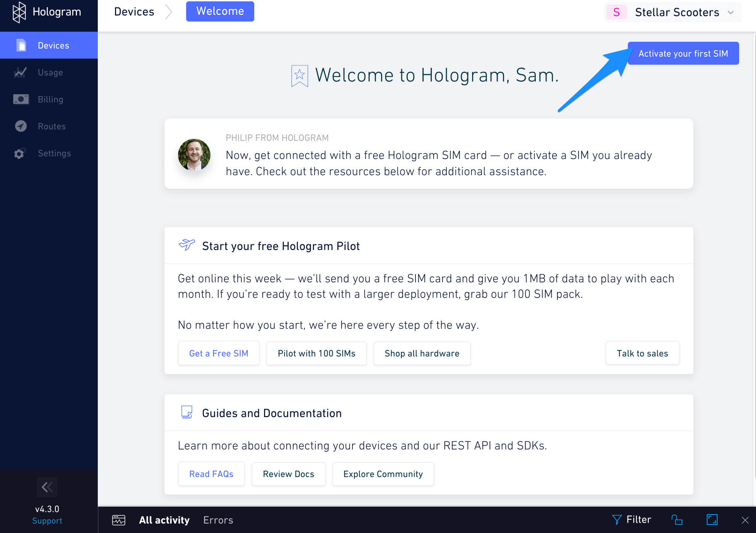The width and height of the screenshot is (756, 533).
Task: Click Explore Community
Action: point(383,474)
